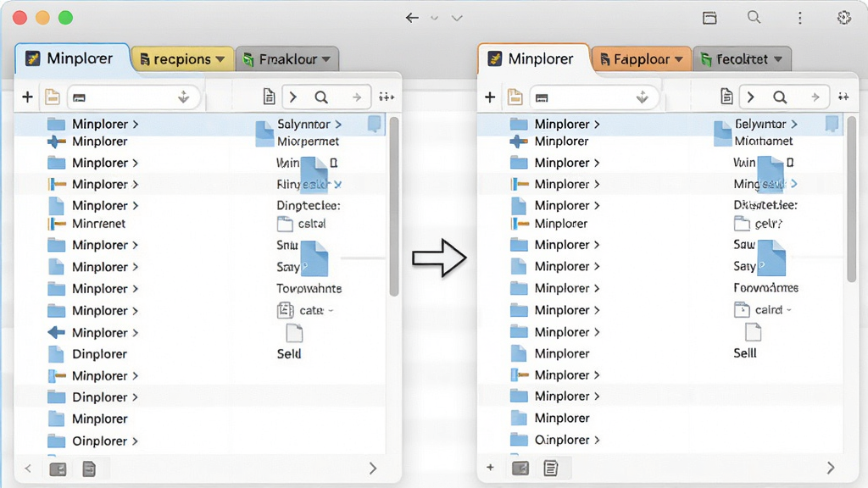The image size is (868, 488).
Task: Click the page icon in the left pane footer
Action: pyautogui.click(x=89, y=469)
